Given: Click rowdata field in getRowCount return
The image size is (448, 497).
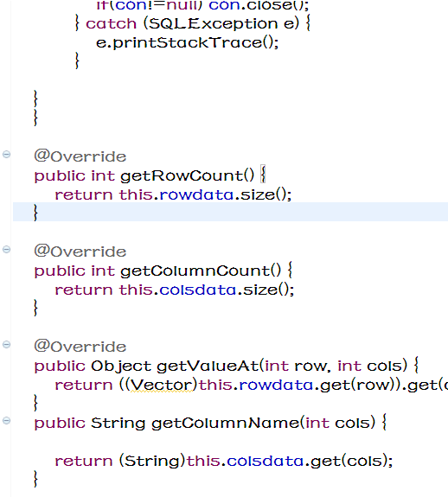Looking at the screenshot, I should click(196, 194).
